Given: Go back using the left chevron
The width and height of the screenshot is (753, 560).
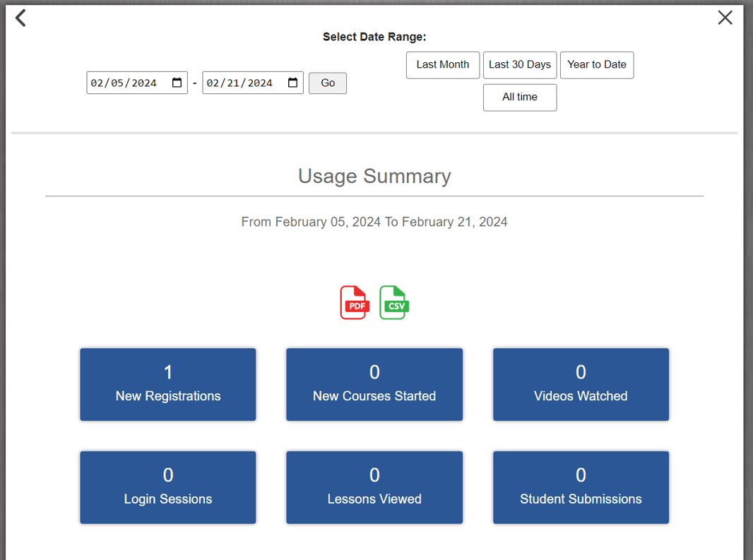Looking at the screenshot, I should tap(20, 18).
